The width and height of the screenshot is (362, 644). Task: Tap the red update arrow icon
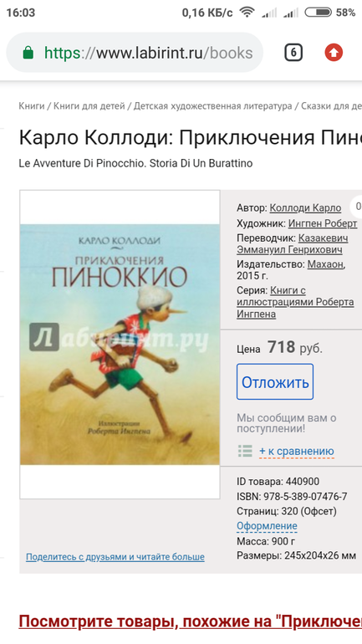click(x=334, y=53)
